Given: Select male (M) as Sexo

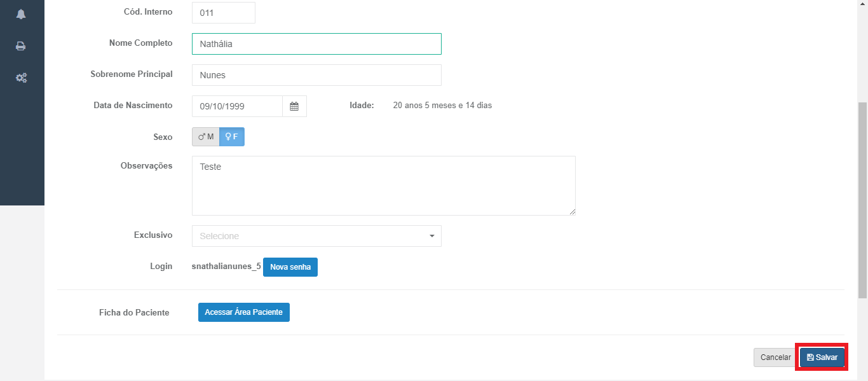Looking at the screenshot, I should tap(206, 137).
